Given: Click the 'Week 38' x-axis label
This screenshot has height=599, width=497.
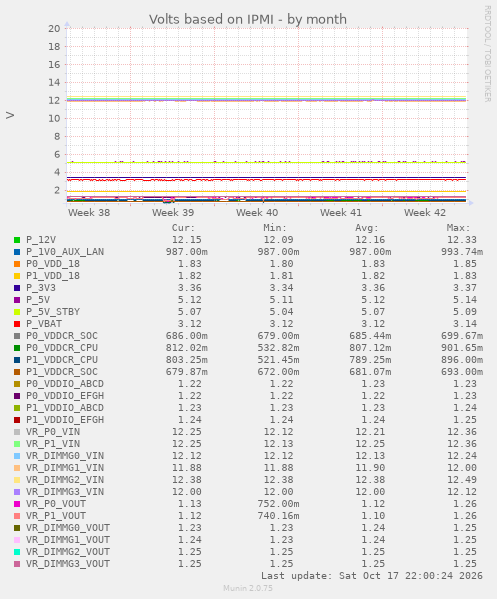Looking at the screenshot, I should (89, 213).
